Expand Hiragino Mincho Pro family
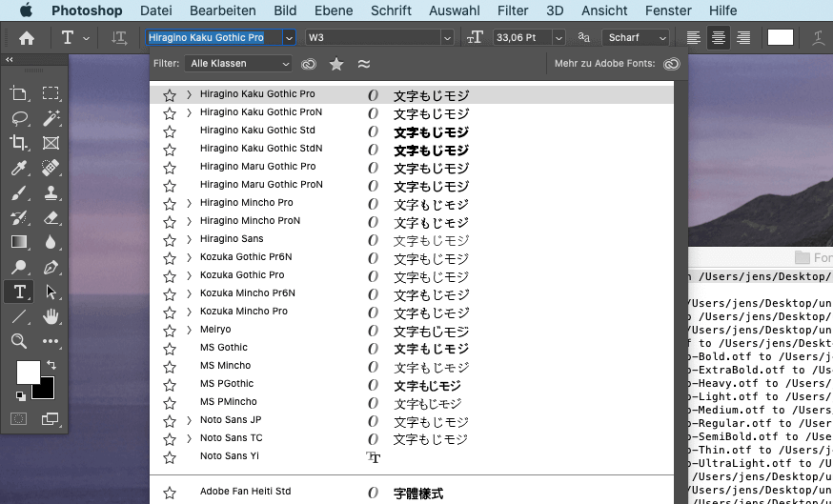This screenshot has height=504, width=833. (189, 203)
